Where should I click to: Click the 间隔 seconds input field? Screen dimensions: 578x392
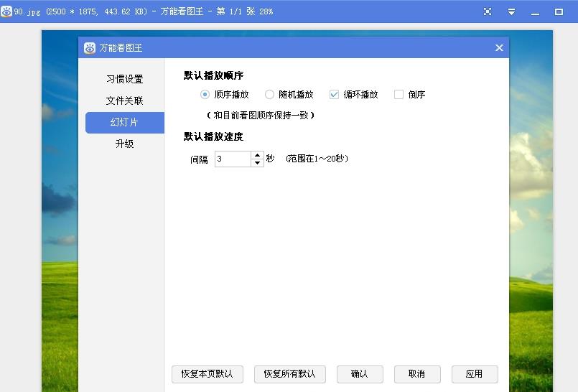pyautogui.click(x=232, y=159)
